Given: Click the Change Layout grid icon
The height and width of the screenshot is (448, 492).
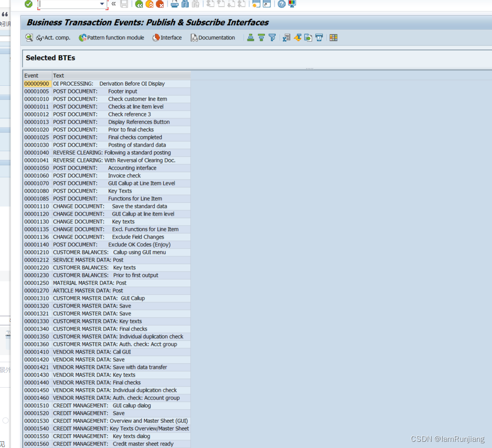Looking at the screenshot, I should 334,38.
